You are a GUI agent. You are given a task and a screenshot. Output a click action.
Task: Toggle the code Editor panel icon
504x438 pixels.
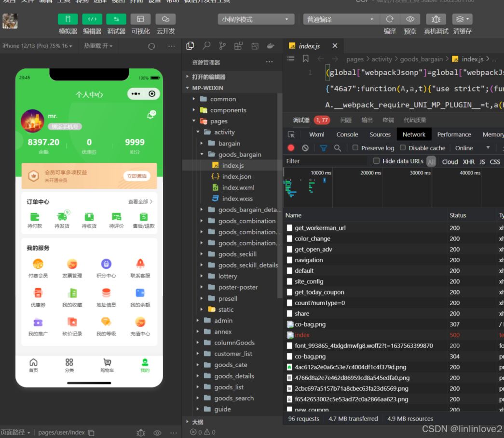tap(92, 19)
